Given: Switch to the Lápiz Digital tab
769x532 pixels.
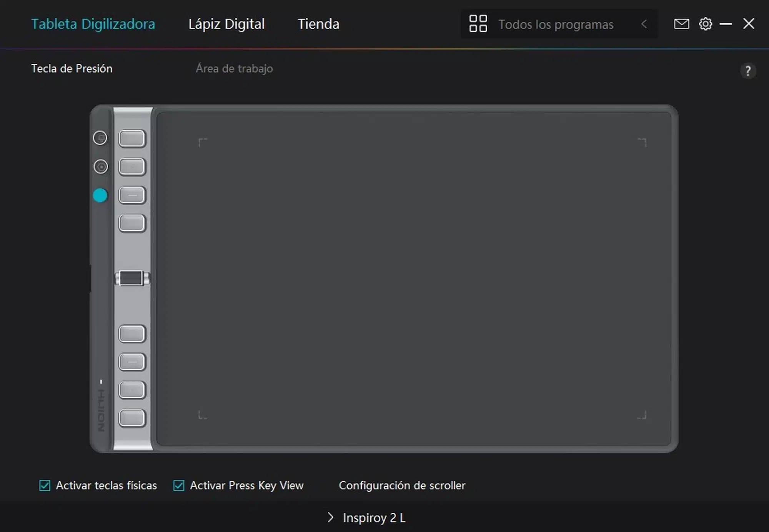Looking at the screenshot, I should click(226, 24).
